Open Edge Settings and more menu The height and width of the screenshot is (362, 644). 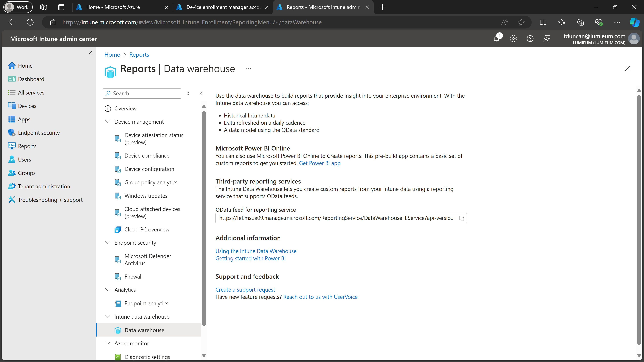pyautogui.click(x=617, y=22)
